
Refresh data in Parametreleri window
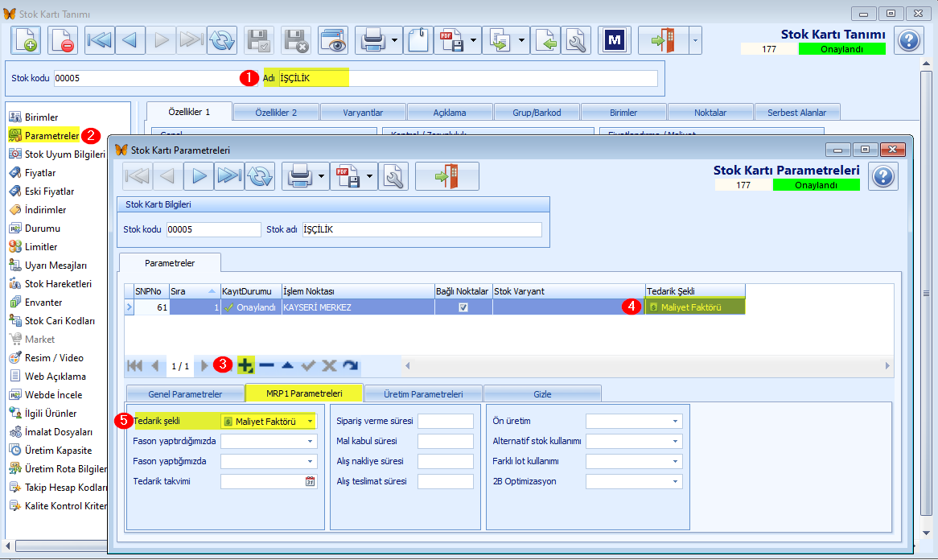(x=260, y=176)
